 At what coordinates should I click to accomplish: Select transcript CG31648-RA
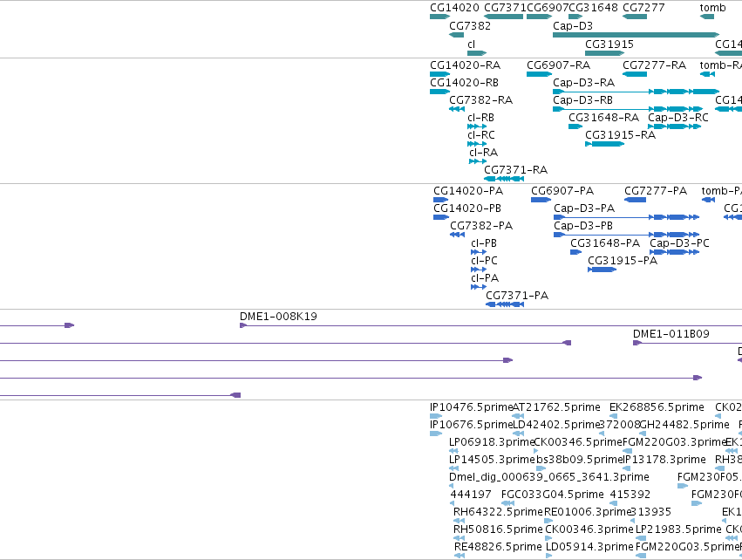point(603,118)
